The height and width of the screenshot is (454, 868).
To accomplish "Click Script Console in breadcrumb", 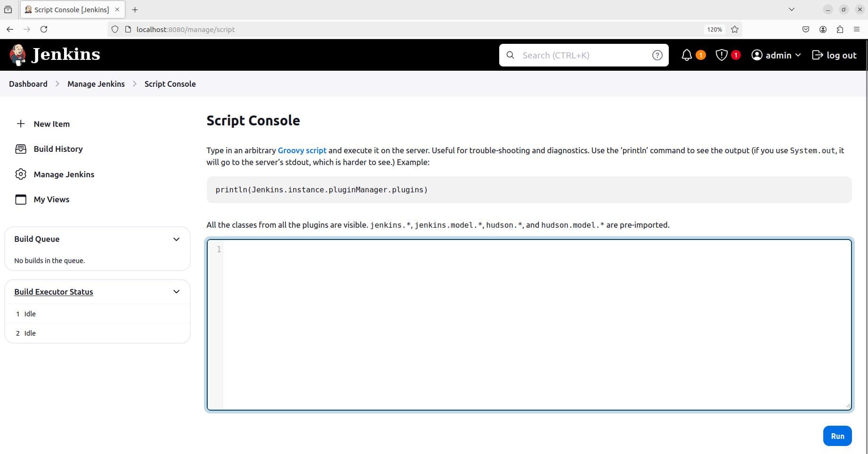I will 170,84.
